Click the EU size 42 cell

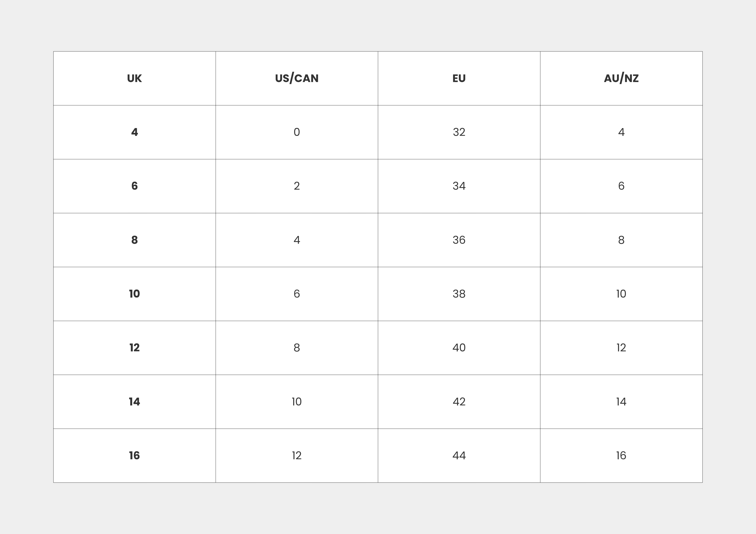[x=459, y=402]
